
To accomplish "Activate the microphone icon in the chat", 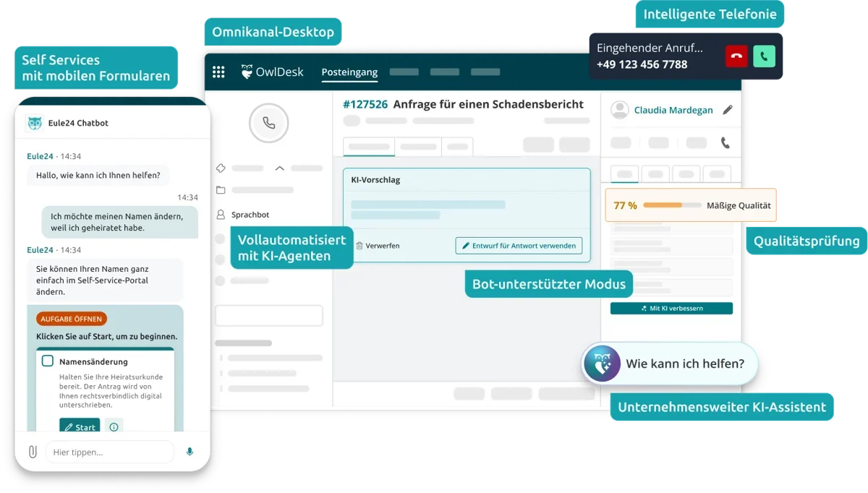I will click(x=190, y=452).
